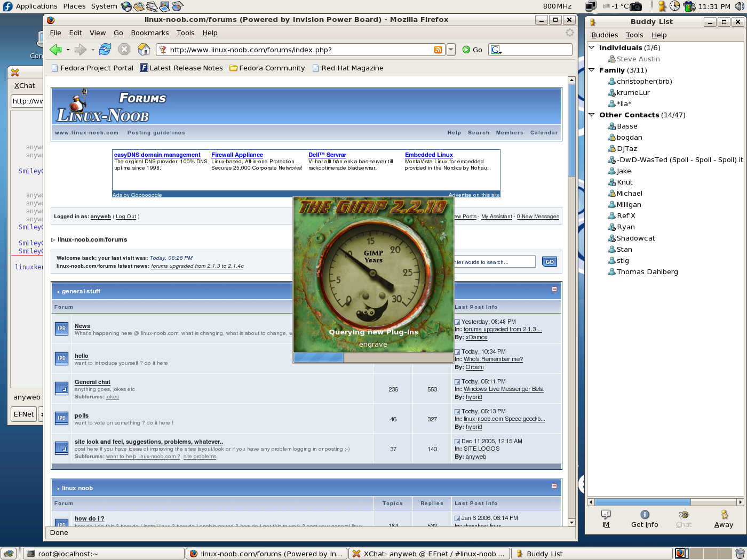Image resolution: width=747 pixels, height=560 pixels.
Task: Click the forum search words input field
Action: click(494, 262)
